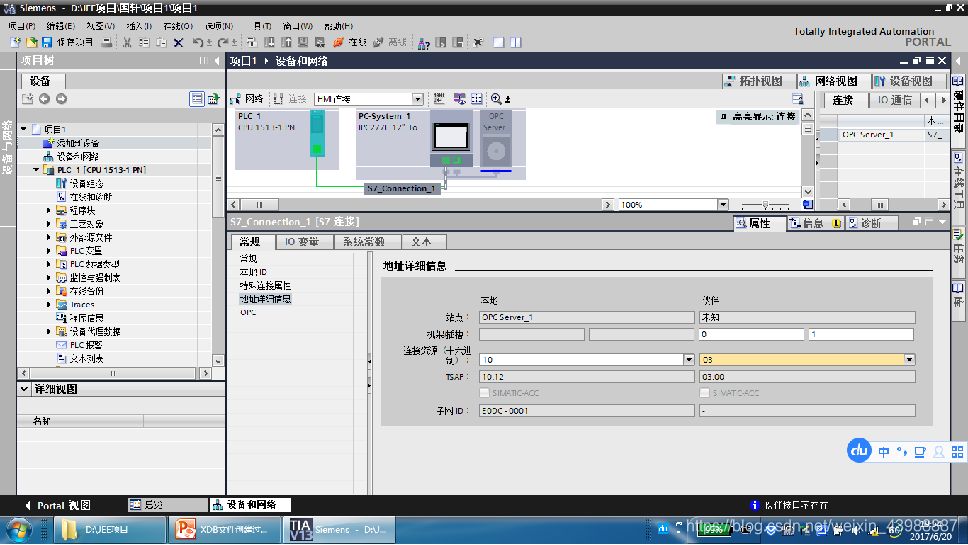Open the Help (H) menu
Viewport: 968px width, 545px height.
(338, 26)
